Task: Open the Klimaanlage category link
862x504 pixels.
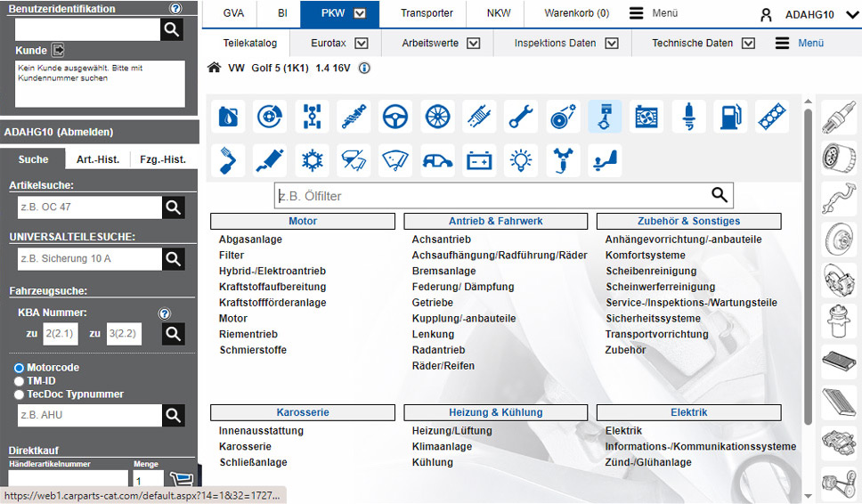Action: point(442,446)
